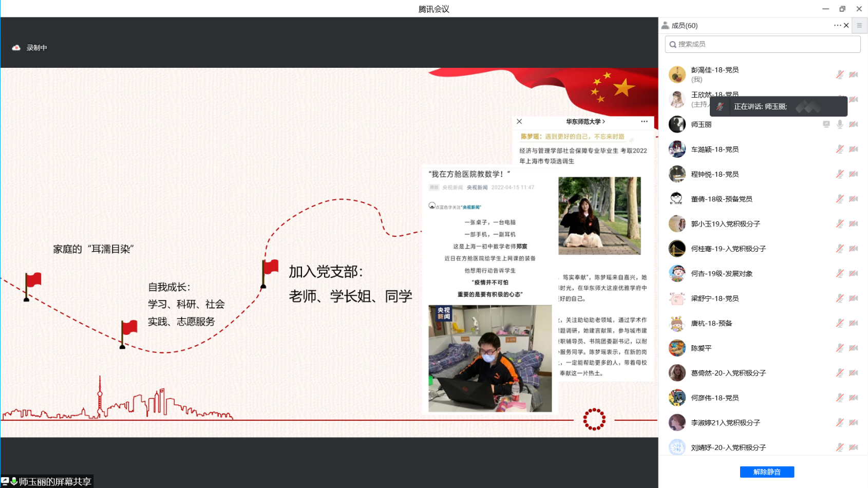This screenshot has width=868, height=488.
Task: Select member 程钟悦-18-党员 in the list
Action: pyautogui.click(x=763, y=174)
